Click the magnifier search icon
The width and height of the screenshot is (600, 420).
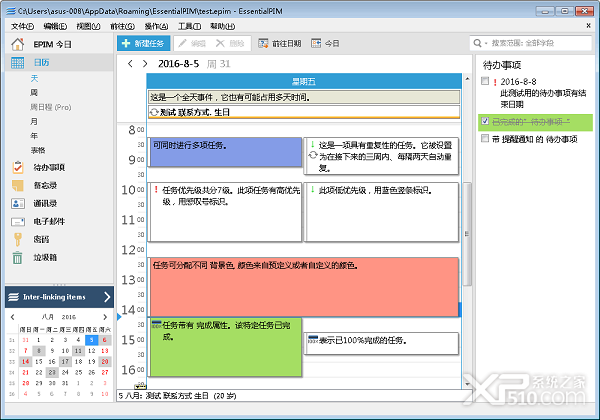coord(477,43)
